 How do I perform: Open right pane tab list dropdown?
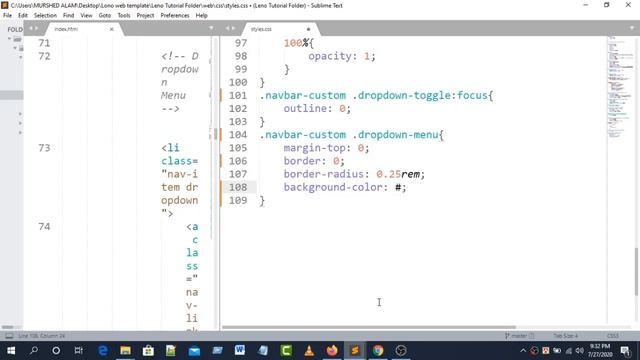click(x=632, y=28)
